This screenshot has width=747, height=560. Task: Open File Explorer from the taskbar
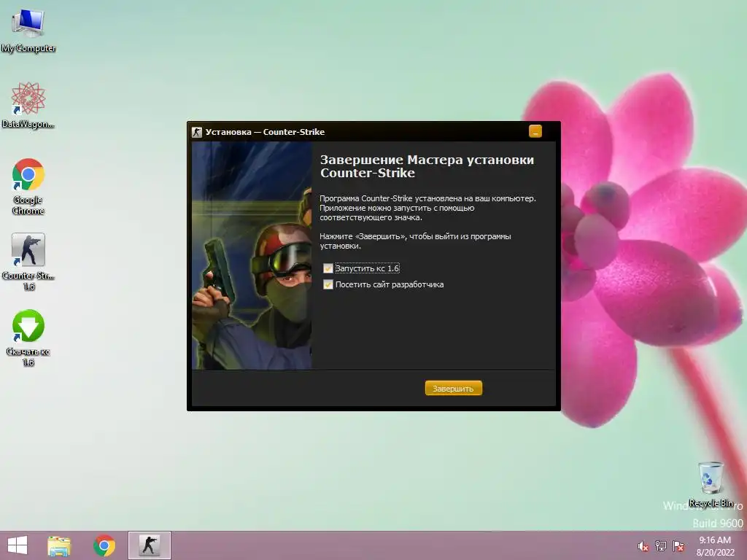pyautogui.click(x=59, y=545)
